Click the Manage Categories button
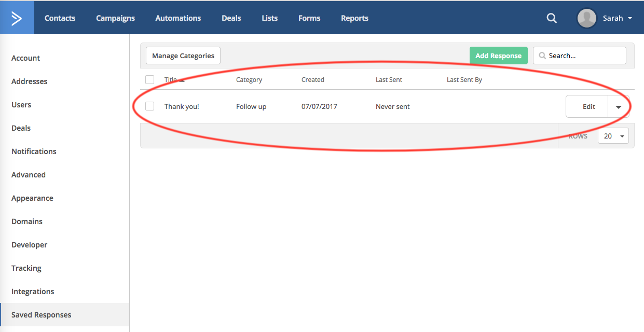Image resolution: width=644 pixels, height=332 pixels. click(183, 56)
